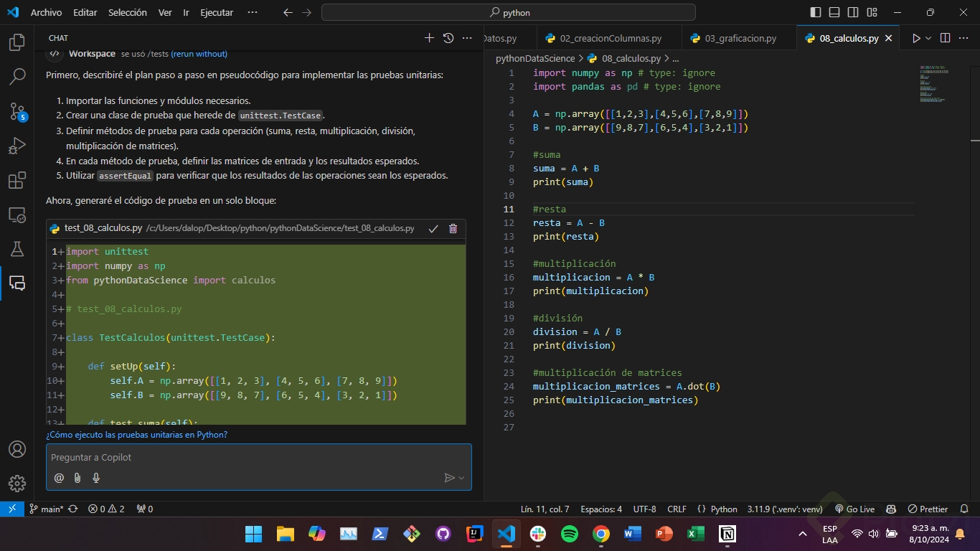Click the rerun without link
Image resolution: width=980 pixels, height=551 pixels.
point(199,54)
